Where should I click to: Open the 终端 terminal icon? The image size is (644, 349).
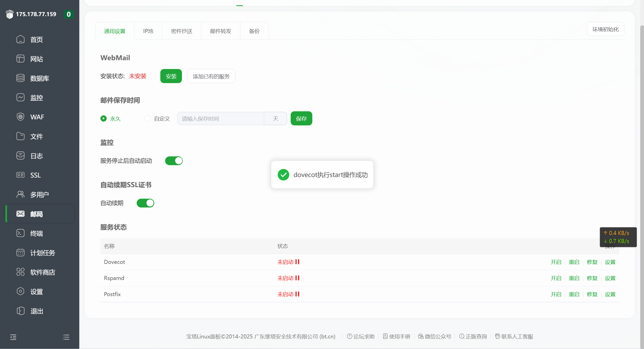click(20, 233)
